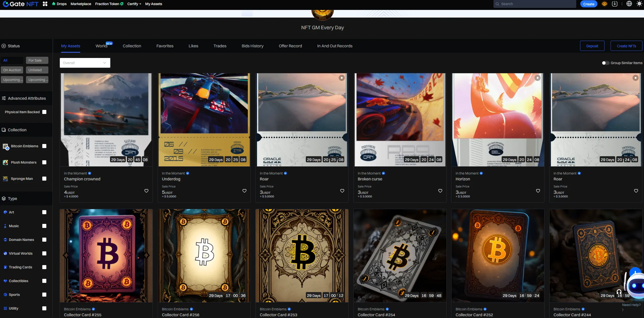The height and width of the screenshot is (318, 644).
Task: Play video on the Horizon card
Action: (x=538, y=78)
